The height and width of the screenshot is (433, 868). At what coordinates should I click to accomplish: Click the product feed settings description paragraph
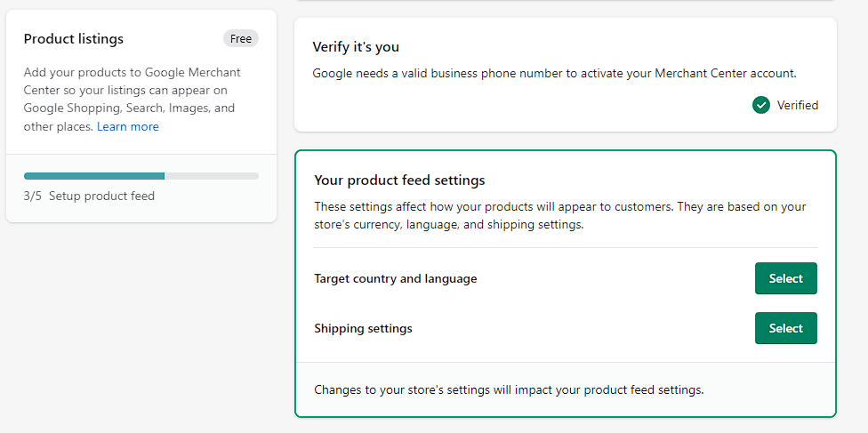pos(560,216)
